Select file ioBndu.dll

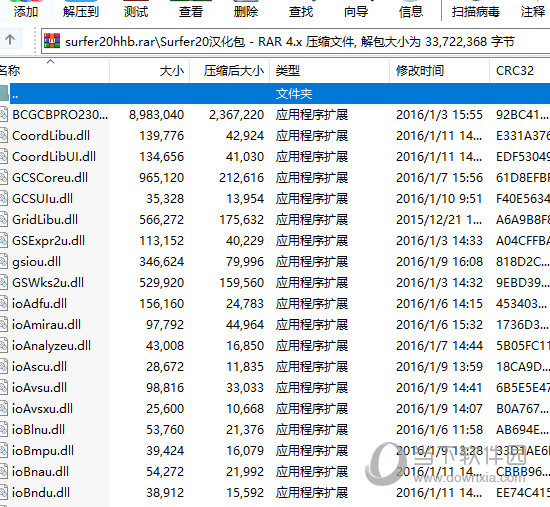click(41, 493)
